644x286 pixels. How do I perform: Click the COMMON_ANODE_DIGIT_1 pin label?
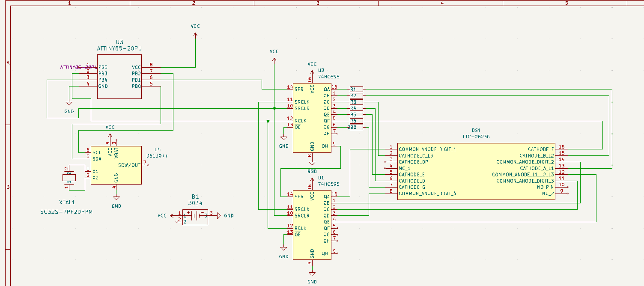coord(427,149)
